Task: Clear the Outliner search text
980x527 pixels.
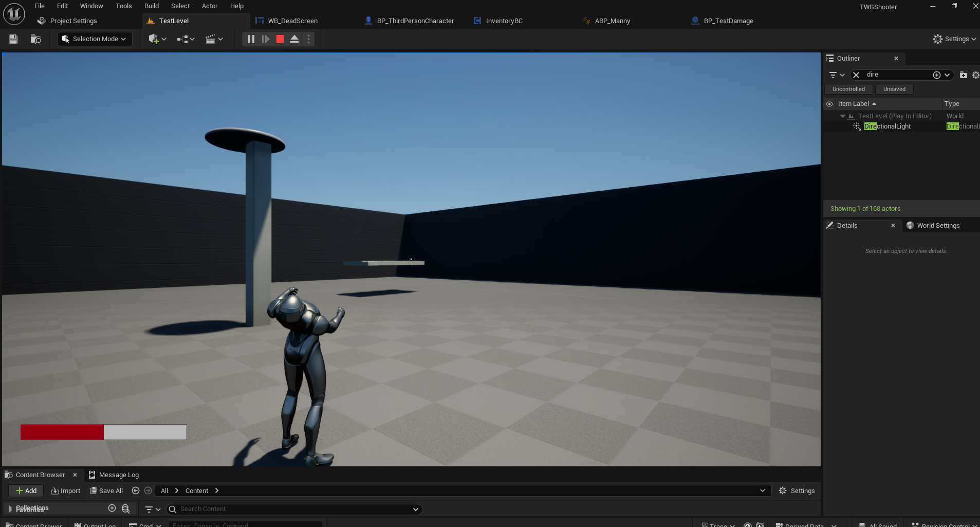Action: (x=856, y=75)
